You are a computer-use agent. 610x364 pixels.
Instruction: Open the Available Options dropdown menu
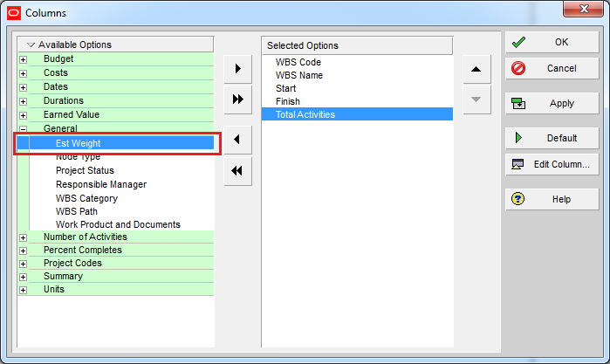point(31,45)
